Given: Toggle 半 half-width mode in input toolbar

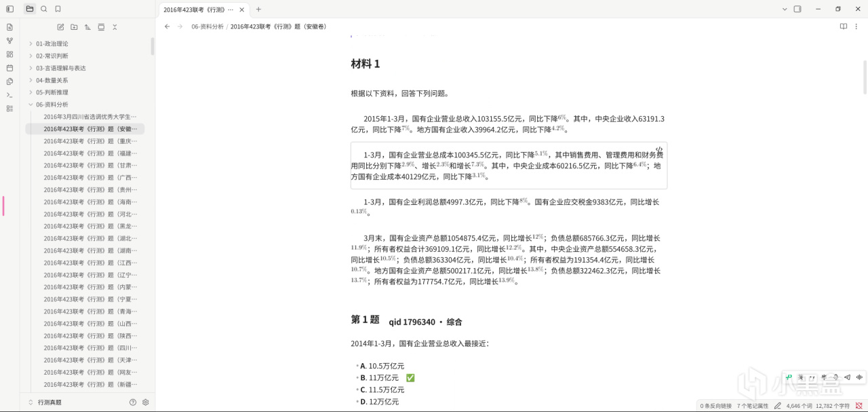Looking at the screenshot, I should pyautogui.click(x=824, y=377).
